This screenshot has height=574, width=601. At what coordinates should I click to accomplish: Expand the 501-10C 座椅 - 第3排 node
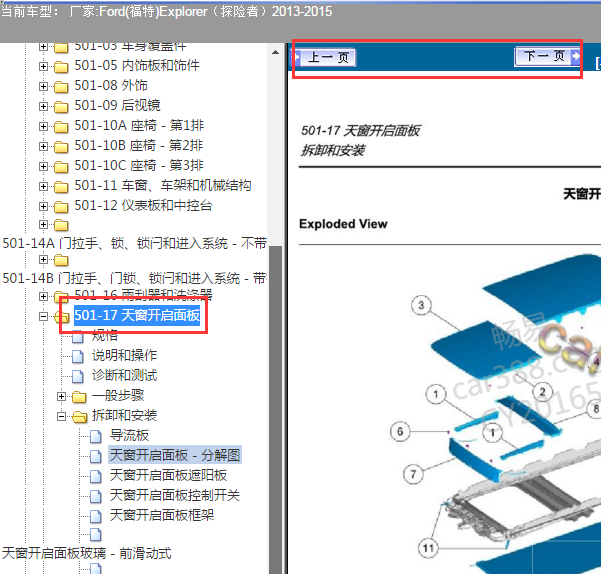point(43,166)
